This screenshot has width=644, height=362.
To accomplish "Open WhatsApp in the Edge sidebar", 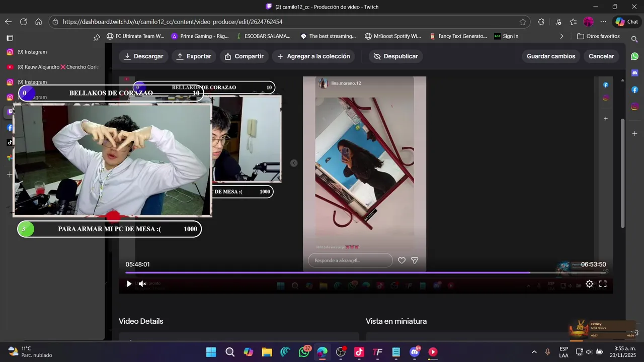I will point(634,56).
